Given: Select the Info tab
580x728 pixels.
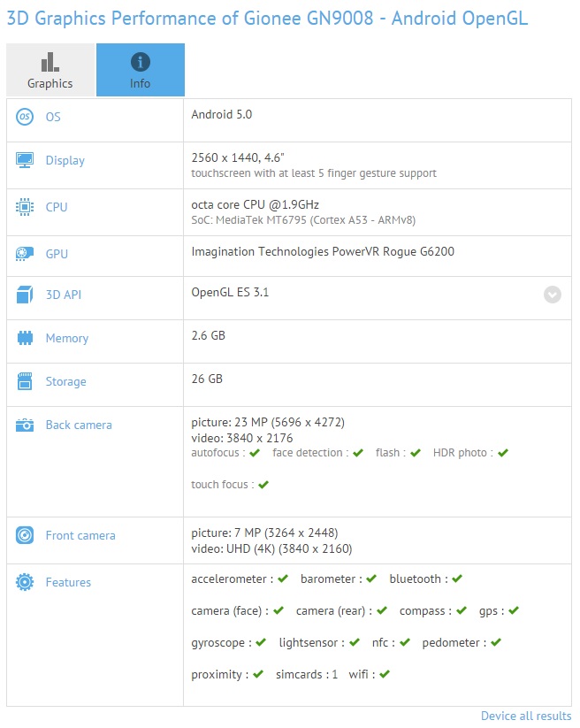Looking at the screenshot, I should pyautogui.click(x=140, y=70).
